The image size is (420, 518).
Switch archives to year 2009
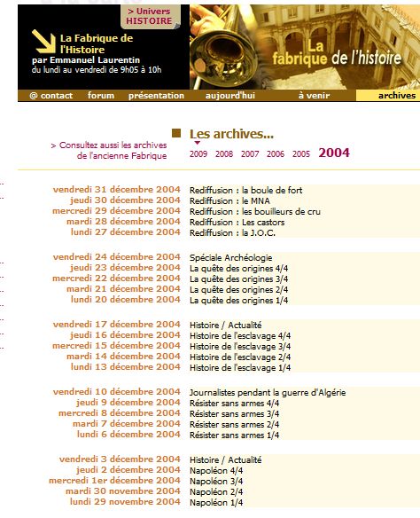point(198,154)
